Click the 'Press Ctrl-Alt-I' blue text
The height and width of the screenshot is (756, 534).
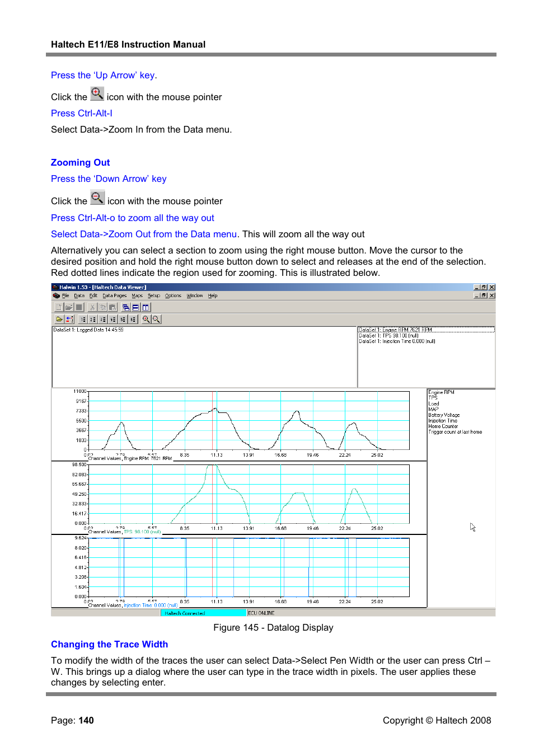(x=81, y=113)
